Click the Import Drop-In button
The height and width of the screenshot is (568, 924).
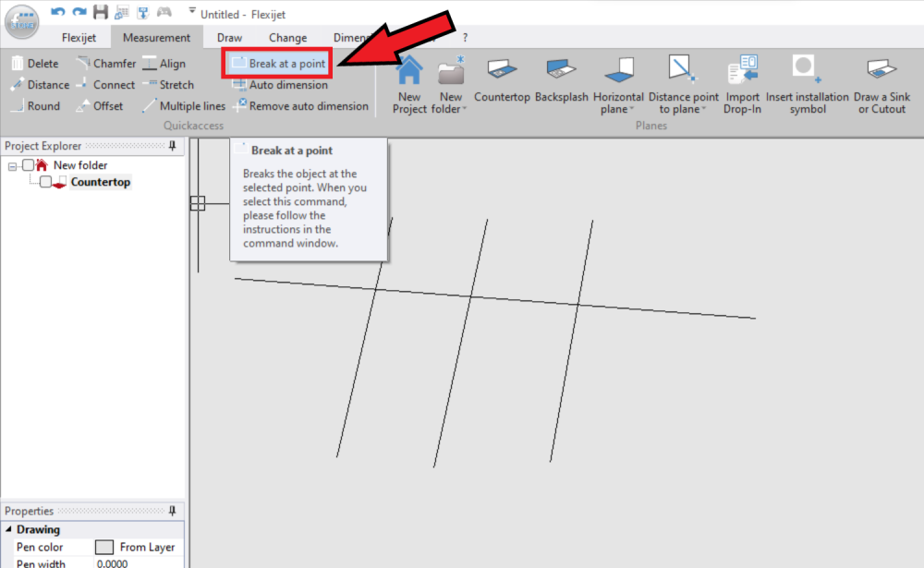point(742,84)
